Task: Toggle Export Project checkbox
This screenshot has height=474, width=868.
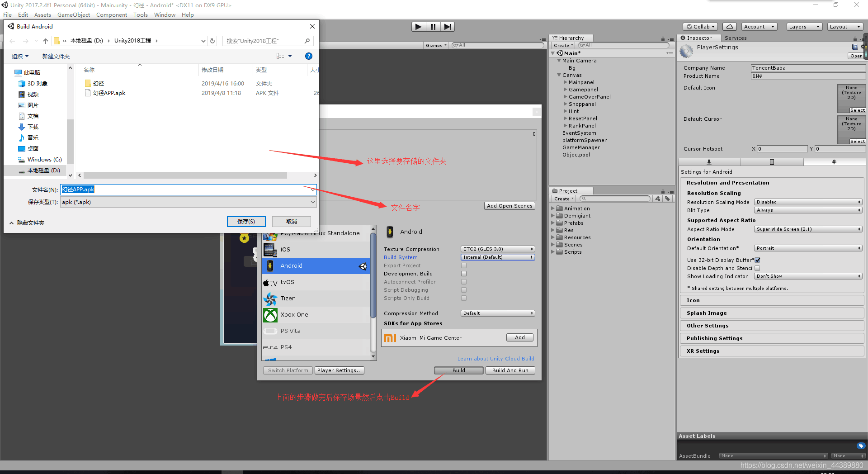Action: point(464,265)
